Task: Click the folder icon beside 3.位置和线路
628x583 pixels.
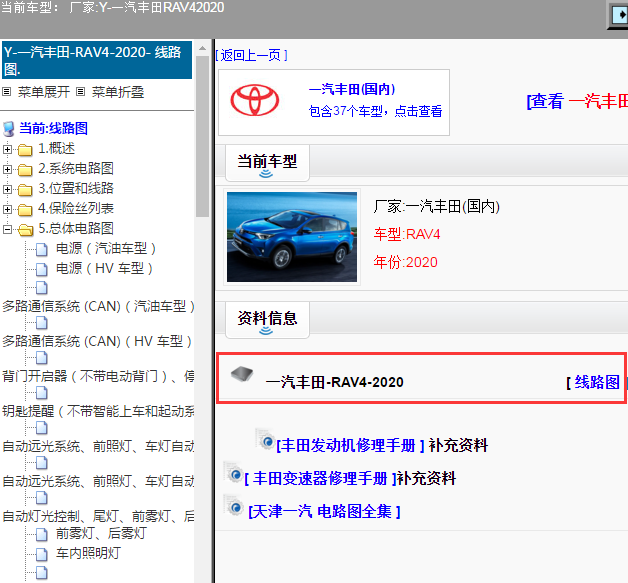Action: [25, 189]
